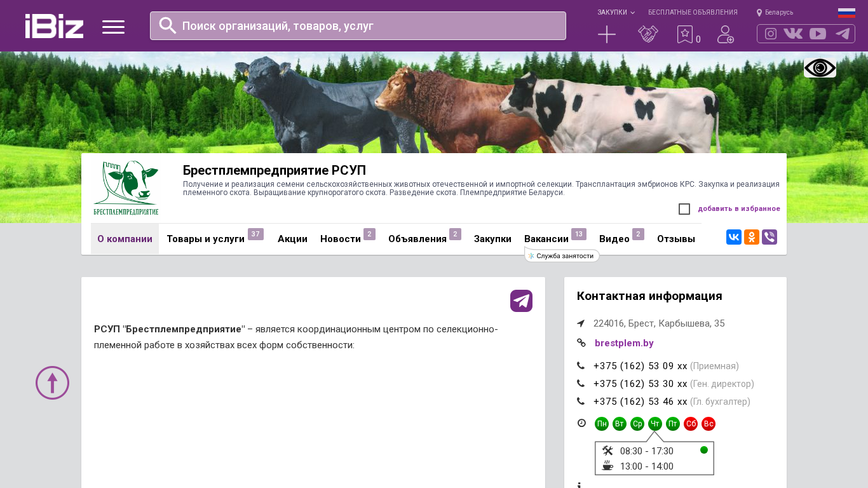The width and height of the screenshot is (868, 488).
Task: Share company page via Viber
Action: click(x=770, y=237)
